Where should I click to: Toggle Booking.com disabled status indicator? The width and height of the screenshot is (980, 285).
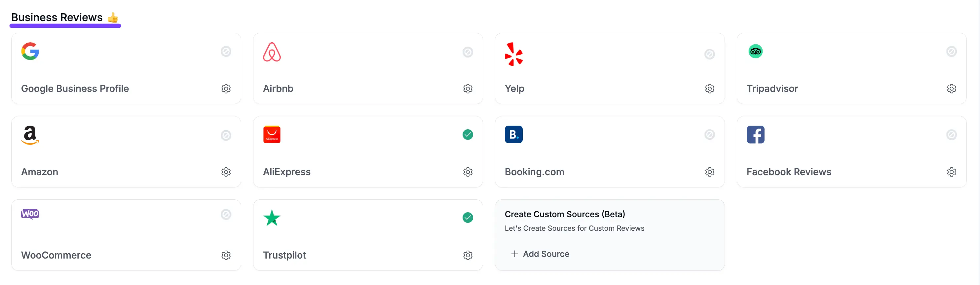pyautogui.click(x=709, y=134)
